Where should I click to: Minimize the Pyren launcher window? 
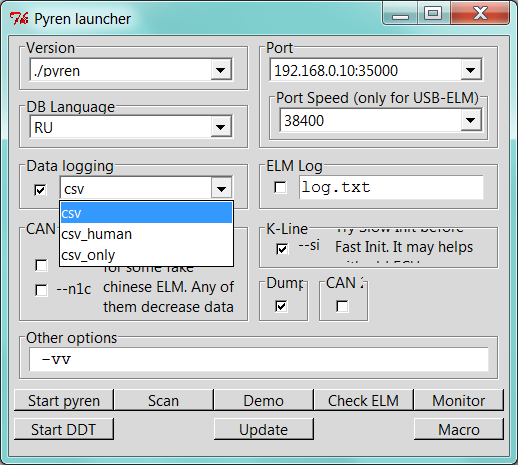click(400, 14)
